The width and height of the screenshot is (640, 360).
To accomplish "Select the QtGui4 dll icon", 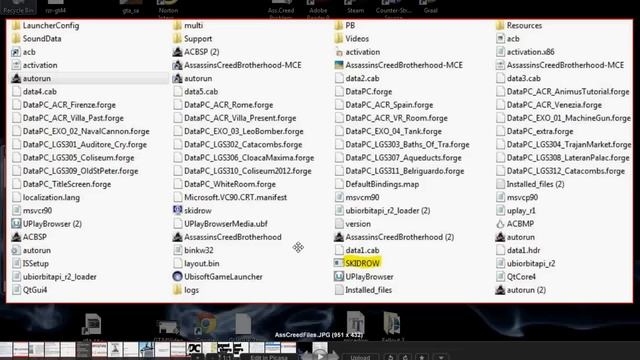I will tap(16, 290).
